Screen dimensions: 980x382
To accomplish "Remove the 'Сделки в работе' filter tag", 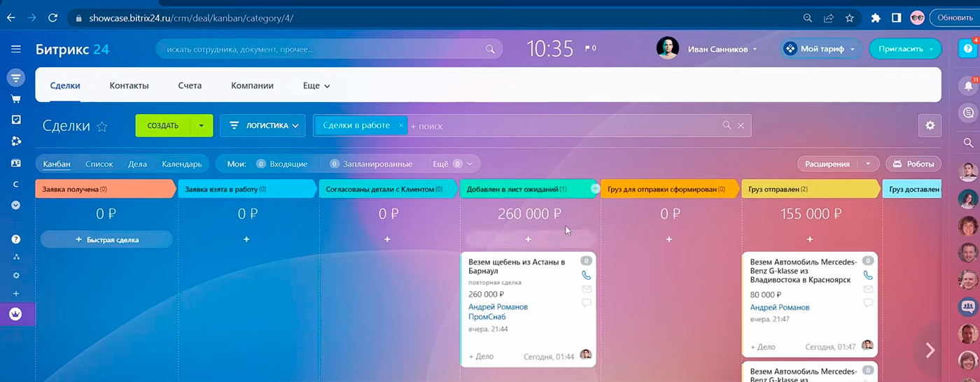I will coord(400,125).
